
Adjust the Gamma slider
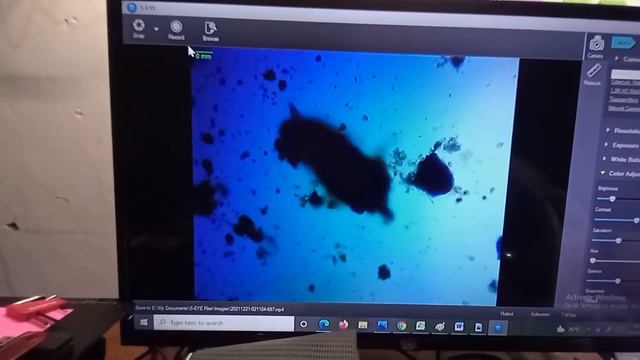click(x=618, y=281)
